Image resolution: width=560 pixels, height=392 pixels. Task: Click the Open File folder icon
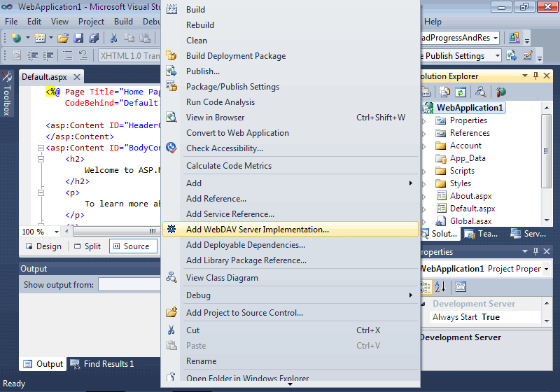click(x=63, y=38)
